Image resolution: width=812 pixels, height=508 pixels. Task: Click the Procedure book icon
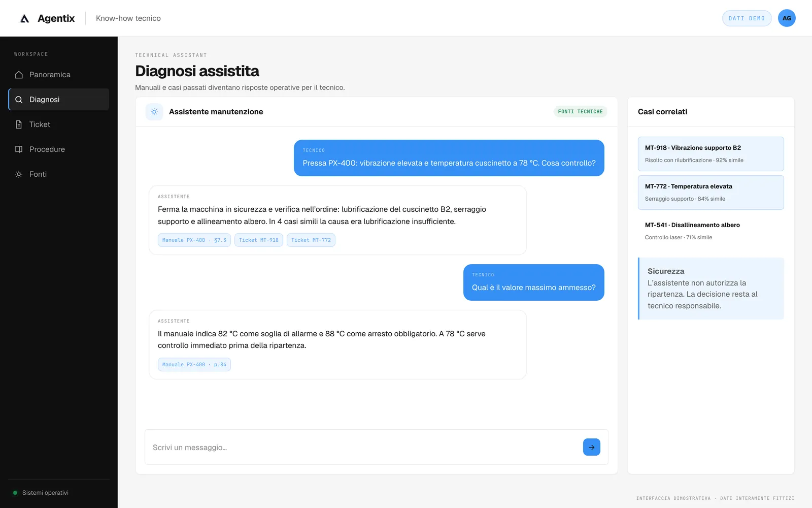click(19, 149)
